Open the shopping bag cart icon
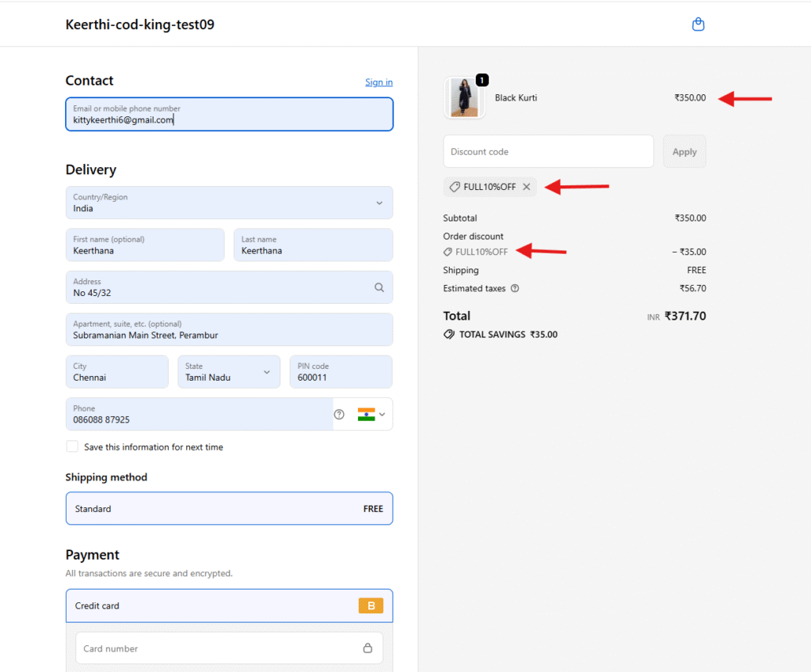This screenshot has width=811, height=672. tap(698, 25)
